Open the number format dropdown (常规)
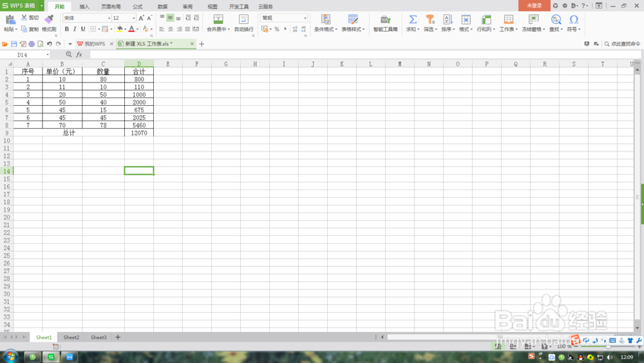This screenshot has height=363, width=644. [305, 18]
